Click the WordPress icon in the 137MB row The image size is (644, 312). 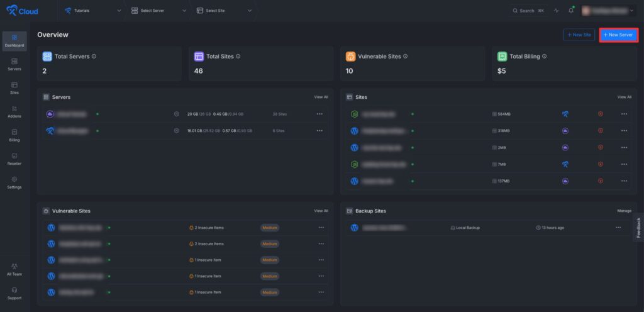point(355,181)
